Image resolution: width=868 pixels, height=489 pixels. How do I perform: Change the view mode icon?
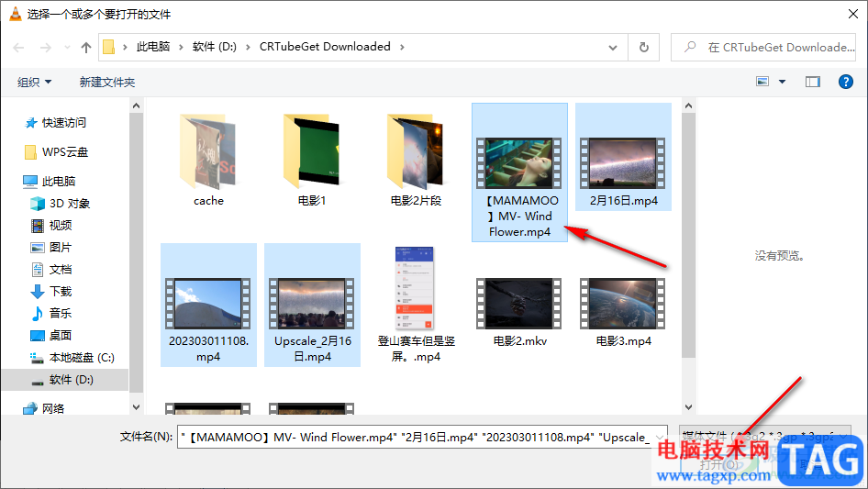point(762,82)
